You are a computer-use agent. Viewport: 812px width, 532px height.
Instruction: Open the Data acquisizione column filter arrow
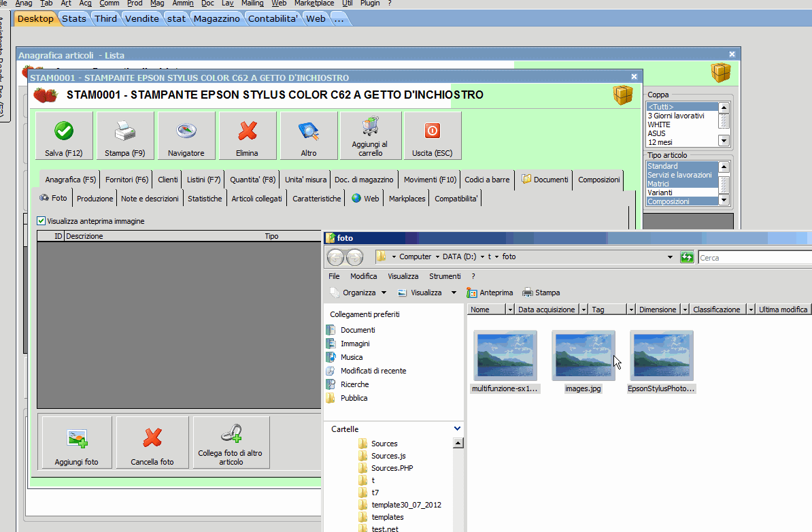coord(583,310)
